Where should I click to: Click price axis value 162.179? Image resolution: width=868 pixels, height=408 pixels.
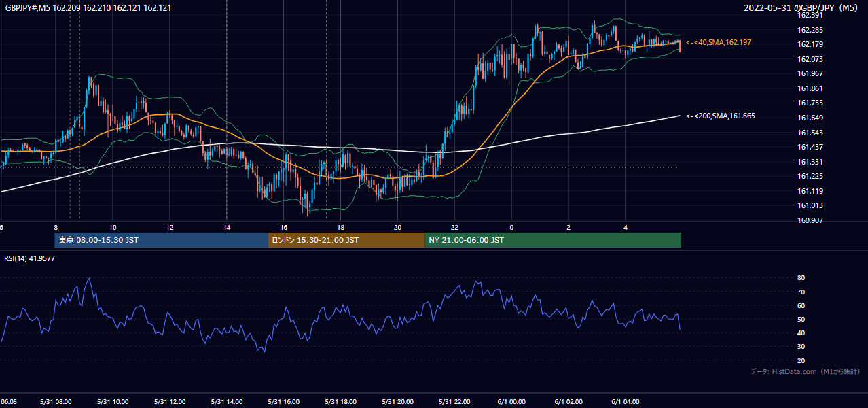810,44
